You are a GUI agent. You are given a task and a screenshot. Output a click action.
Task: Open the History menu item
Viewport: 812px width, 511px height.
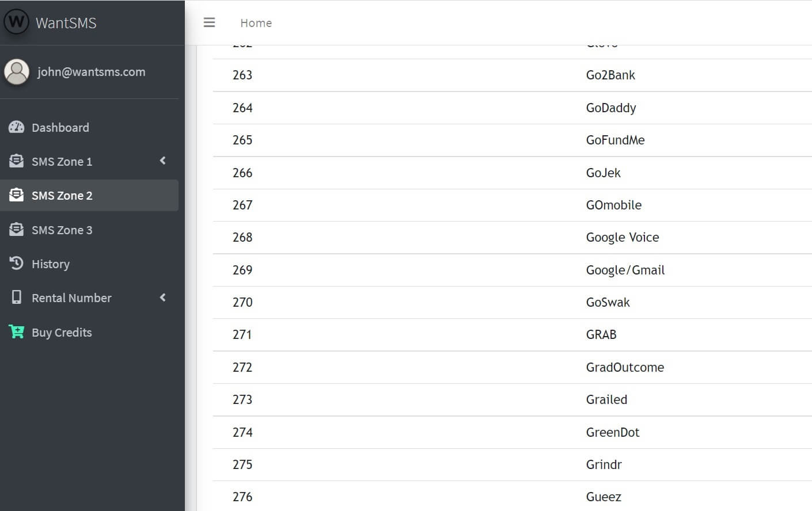tap(51, 264)
